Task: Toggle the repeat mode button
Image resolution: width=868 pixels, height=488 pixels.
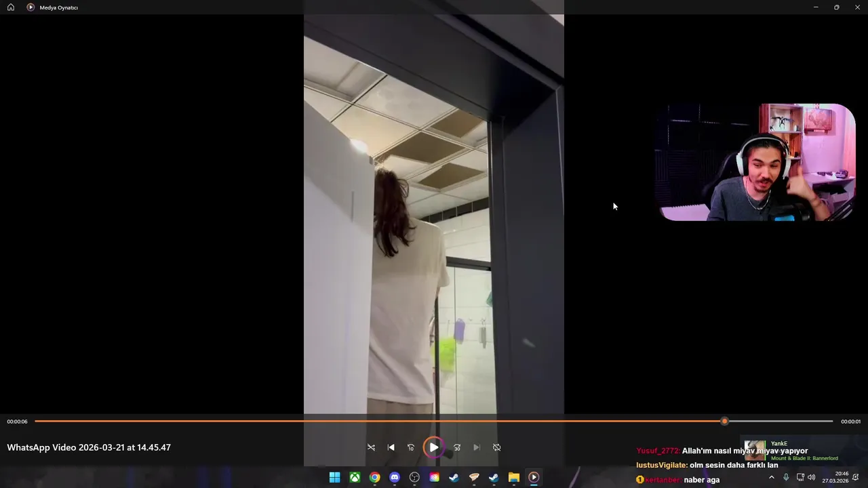Action: 496,447
